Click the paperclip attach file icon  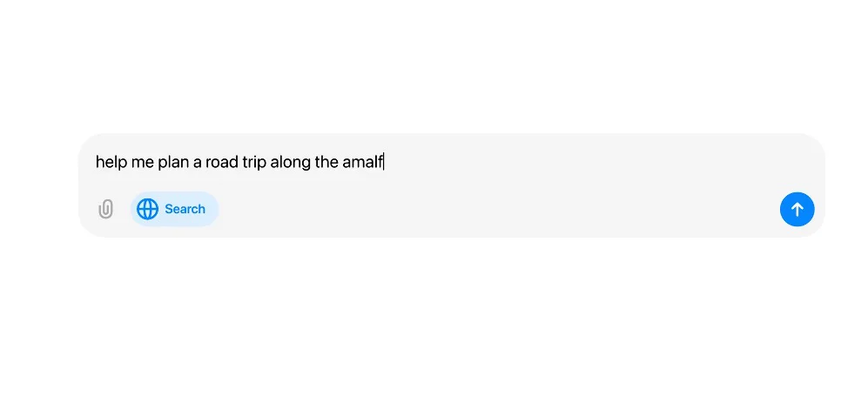tap(105, 210)
